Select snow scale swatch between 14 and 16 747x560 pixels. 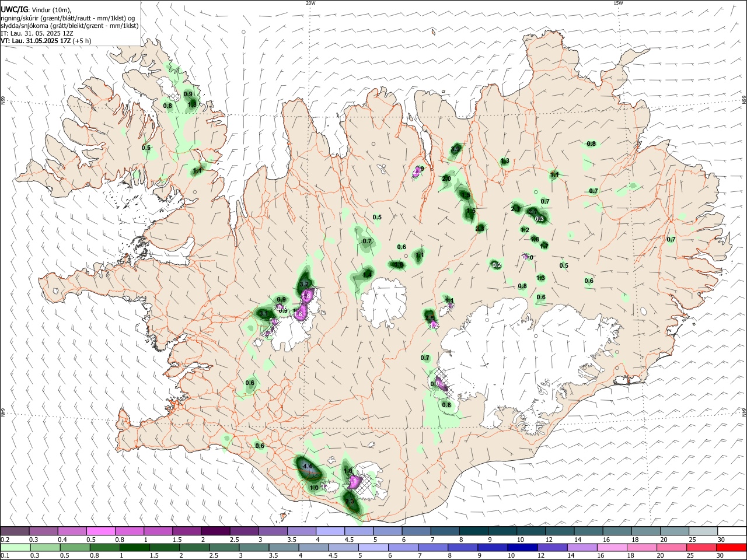tap(588, 531)
